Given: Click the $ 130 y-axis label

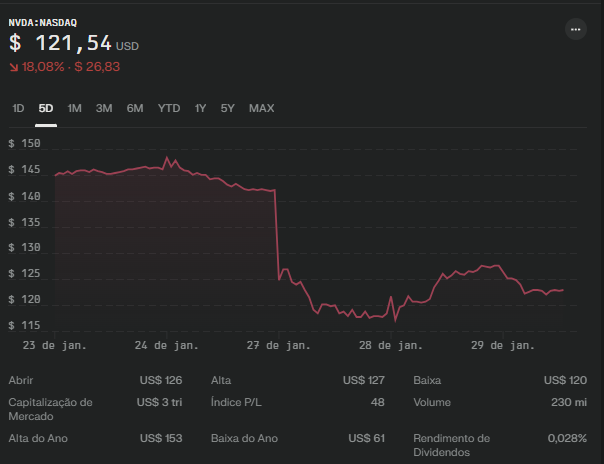Looking at the screenshot, I should pos(24,247).
